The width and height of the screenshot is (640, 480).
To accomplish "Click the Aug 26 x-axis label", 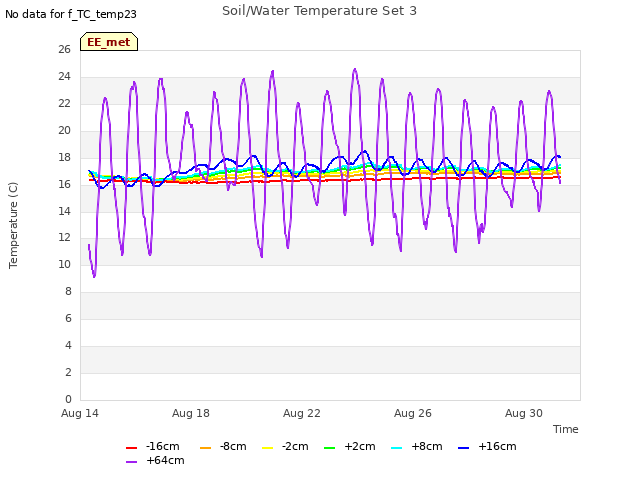I will click(413, 413).
